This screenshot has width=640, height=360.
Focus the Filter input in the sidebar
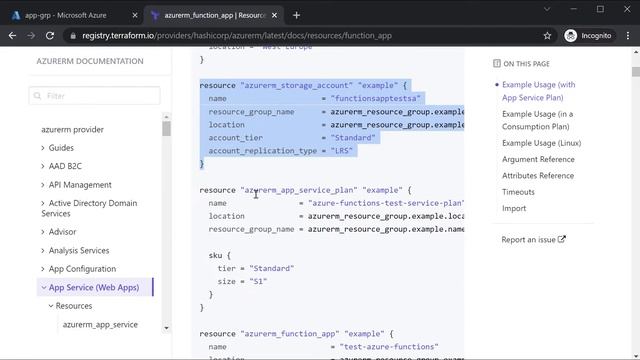95,96
